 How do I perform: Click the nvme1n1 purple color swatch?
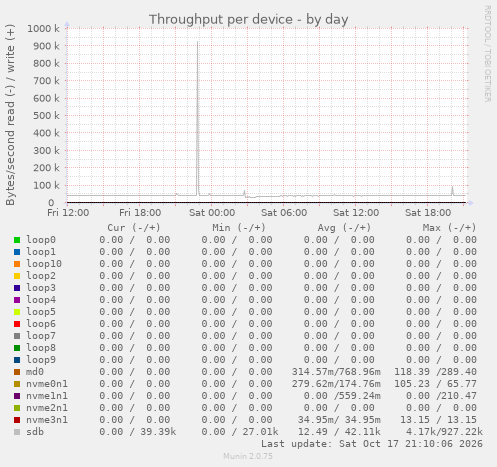coord(17,396)
